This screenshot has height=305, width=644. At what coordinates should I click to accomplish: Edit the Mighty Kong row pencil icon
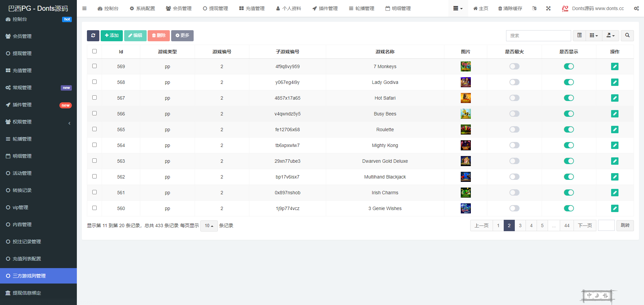pos(615,145)
